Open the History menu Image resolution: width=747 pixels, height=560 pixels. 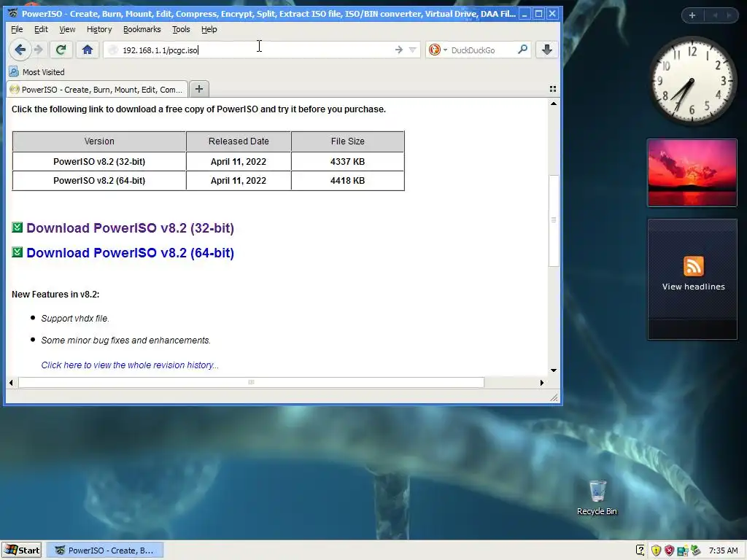99,29
